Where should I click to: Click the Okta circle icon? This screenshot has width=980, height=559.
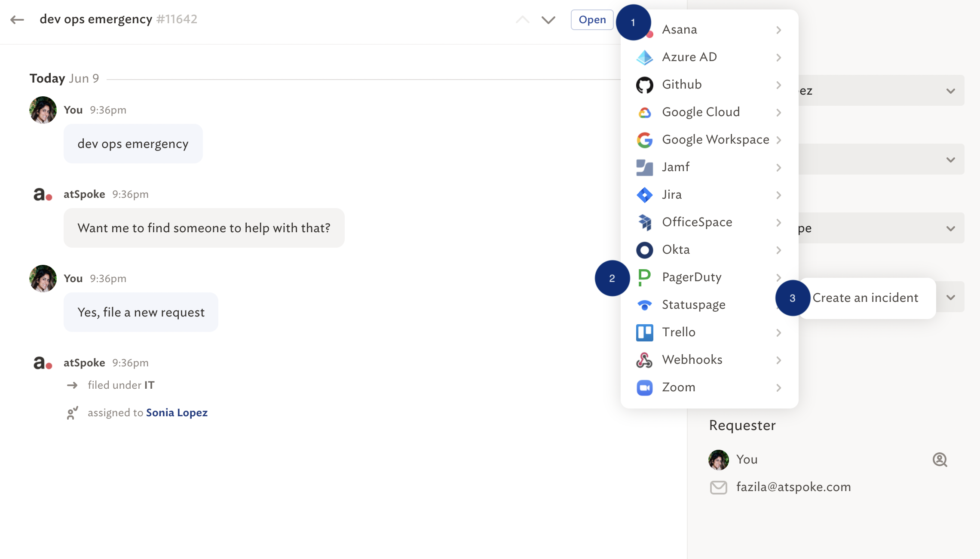[644, 250]
